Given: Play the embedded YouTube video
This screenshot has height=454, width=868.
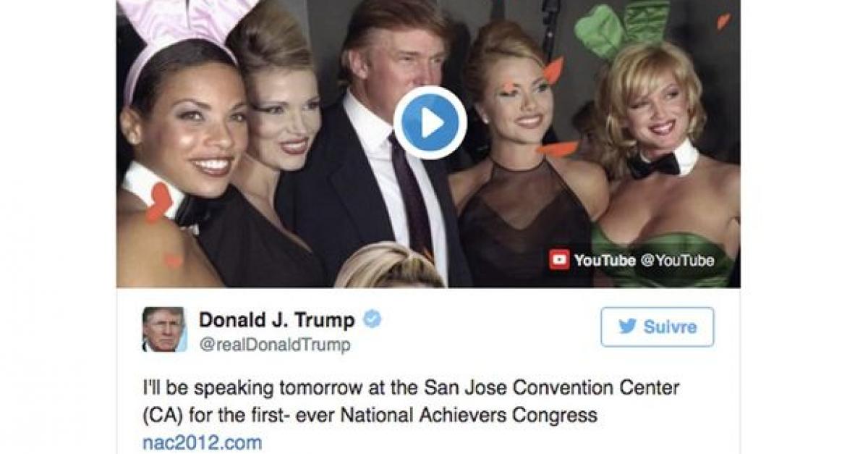Looking at the screenshot, I should coord(430,122).
